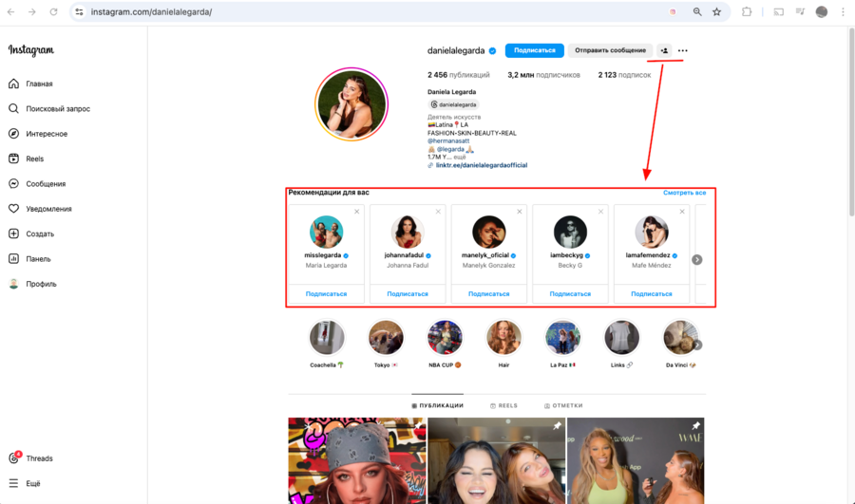Toggle the similar accounts suggestions icon

664,50
